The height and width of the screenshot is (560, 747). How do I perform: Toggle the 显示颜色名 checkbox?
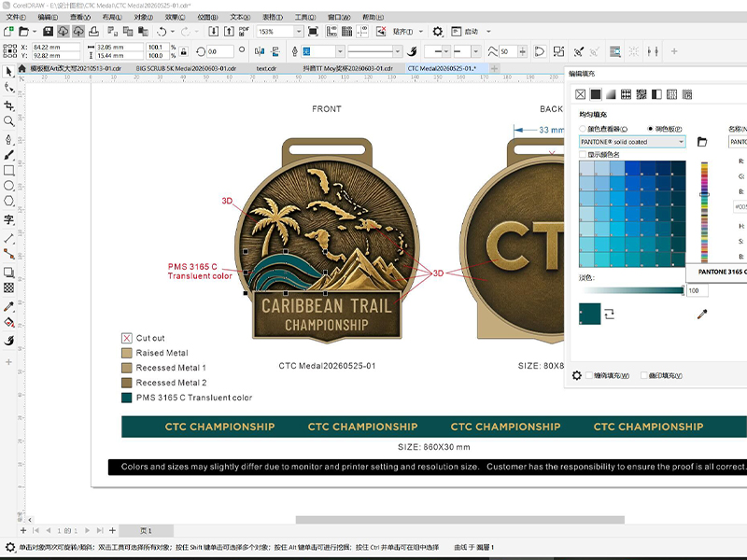pyautogui.click(x=583, y=154)
